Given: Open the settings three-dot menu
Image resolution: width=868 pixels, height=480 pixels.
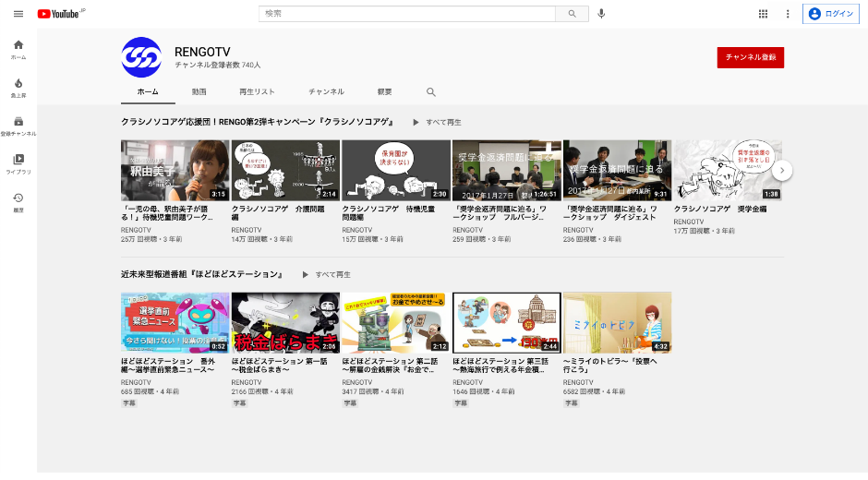Looking at the screenshot, I should point(788,14).
